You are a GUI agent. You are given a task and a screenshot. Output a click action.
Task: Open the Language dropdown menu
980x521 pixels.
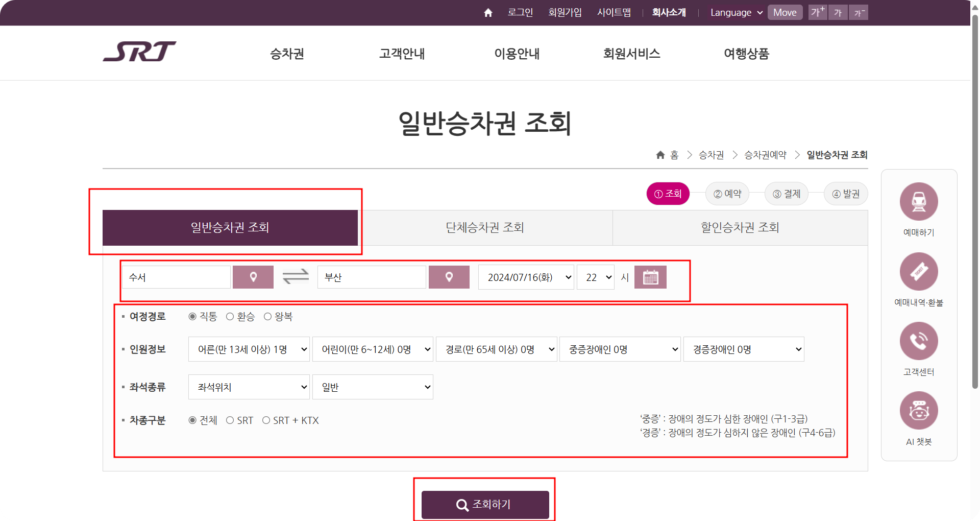point(736,12)
